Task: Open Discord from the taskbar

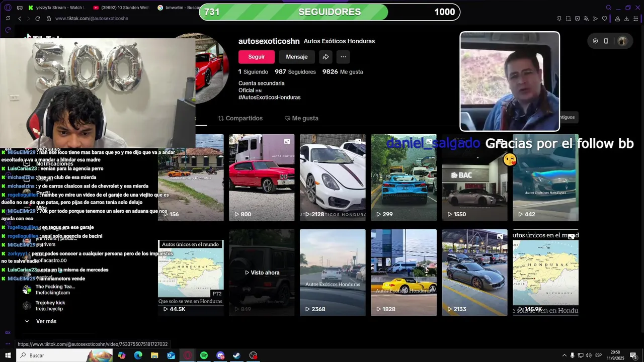Action: [x=220, y=355]
